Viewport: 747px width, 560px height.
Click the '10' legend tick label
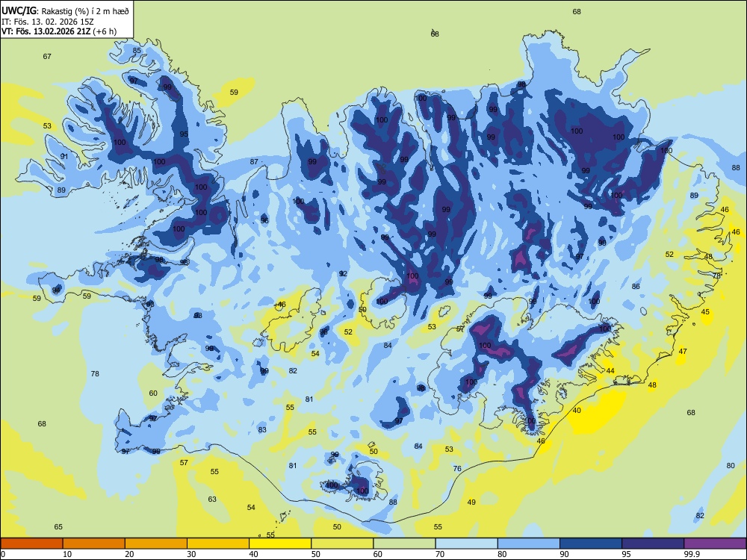pyautogui.click(x=67, y=554)
